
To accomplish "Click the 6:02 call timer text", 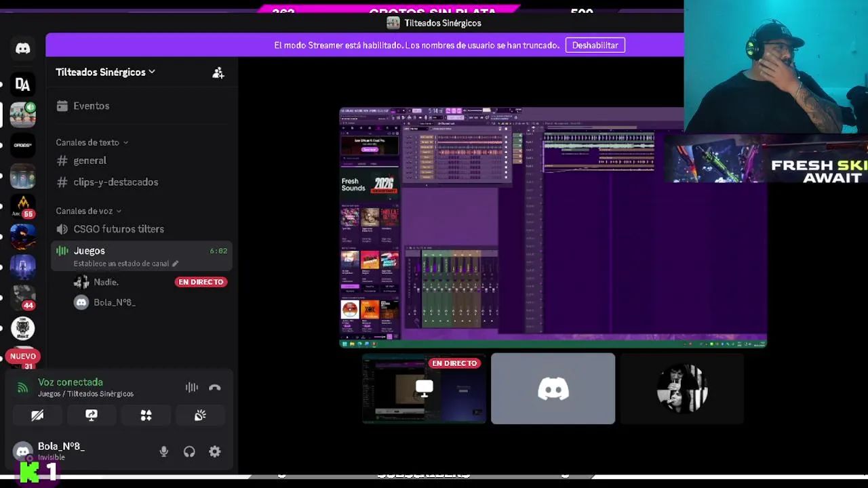I will pos(218,251).
